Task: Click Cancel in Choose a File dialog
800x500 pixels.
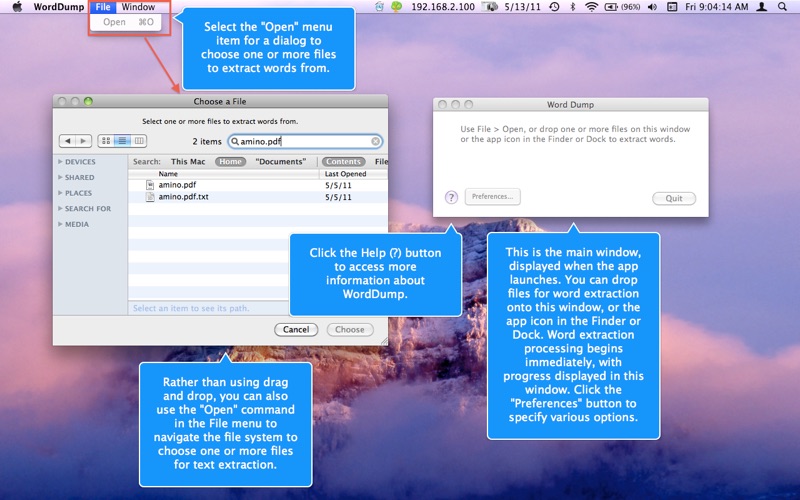Action: [296, 330]
